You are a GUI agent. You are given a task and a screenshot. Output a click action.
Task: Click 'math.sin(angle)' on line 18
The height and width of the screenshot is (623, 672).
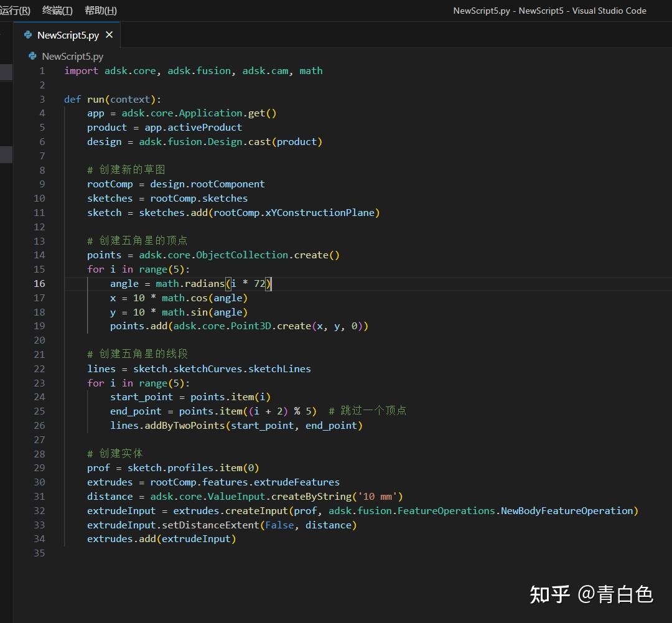click(x=205, y=312)
